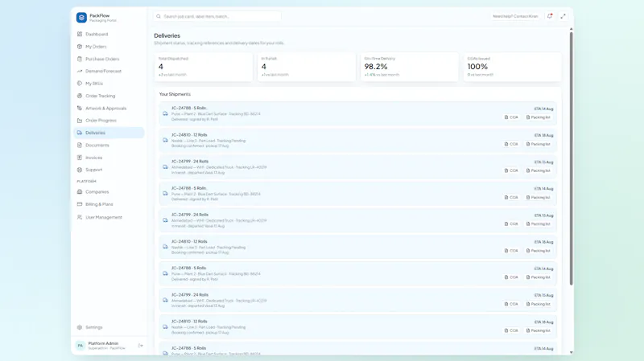Click the logout icon beside Platform Admin
Image resolution: width=644 pixels, height=361 pixels.
[140, 346]
